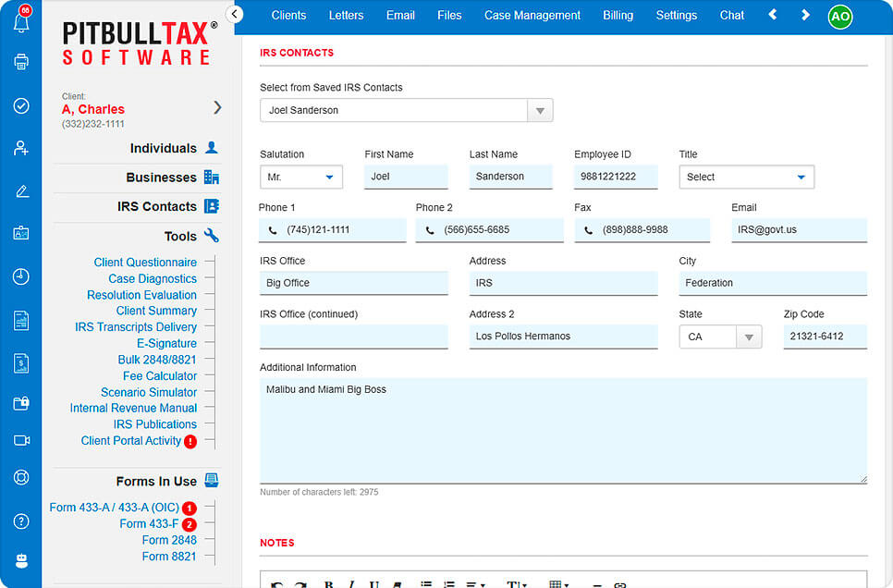Click the Client Portal Activity alert badge
This screenshot has width=893, height=588.
click(x=190, y=442)
